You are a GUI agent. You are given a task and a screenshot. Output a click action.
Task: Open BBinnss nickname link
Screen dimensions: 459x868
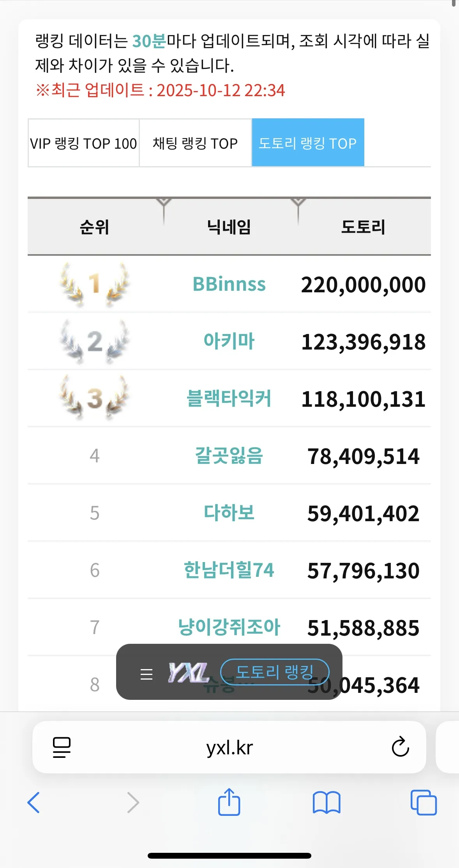pos(229,284)
